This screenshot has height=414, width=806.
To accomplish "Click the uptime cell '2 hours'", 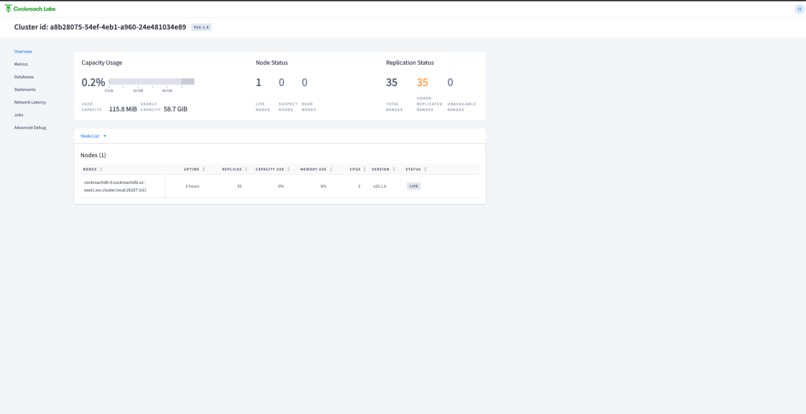I will point(192,186).
